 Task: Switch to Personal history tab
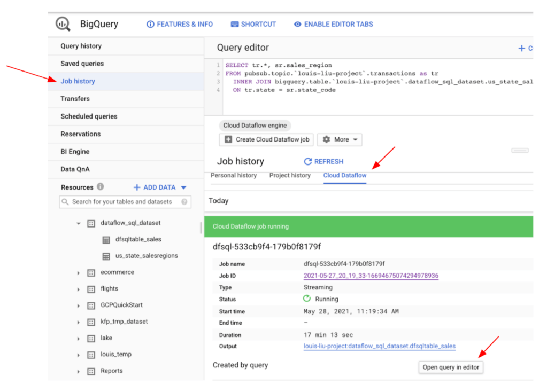point(233,175)
